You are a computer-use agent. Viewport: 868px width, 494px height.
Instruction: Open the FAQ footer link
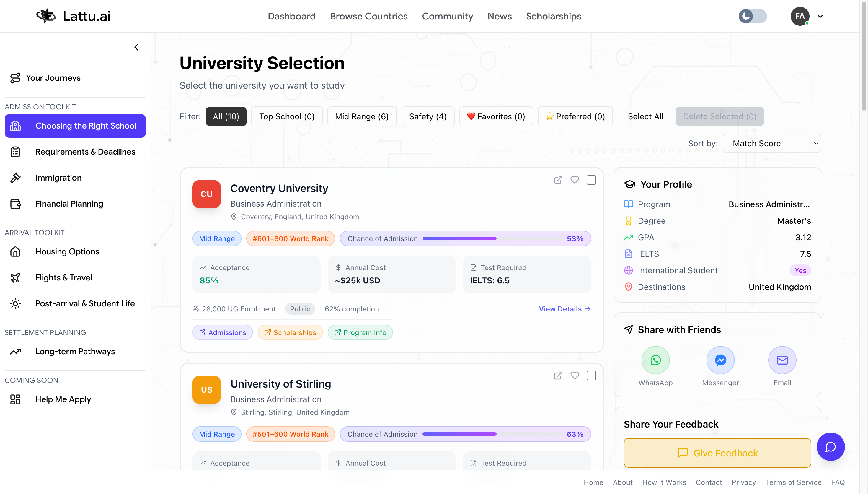point(838,482)
